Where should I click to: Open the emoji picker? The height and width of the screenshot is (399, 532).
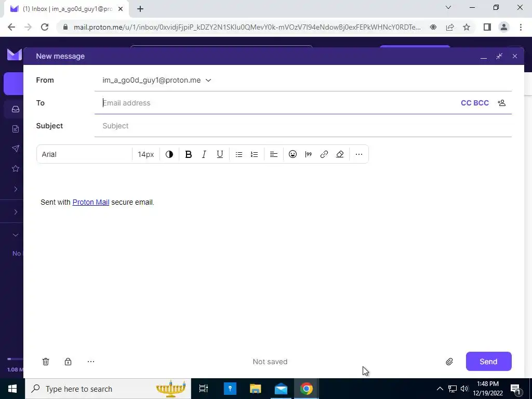[292, 154]
